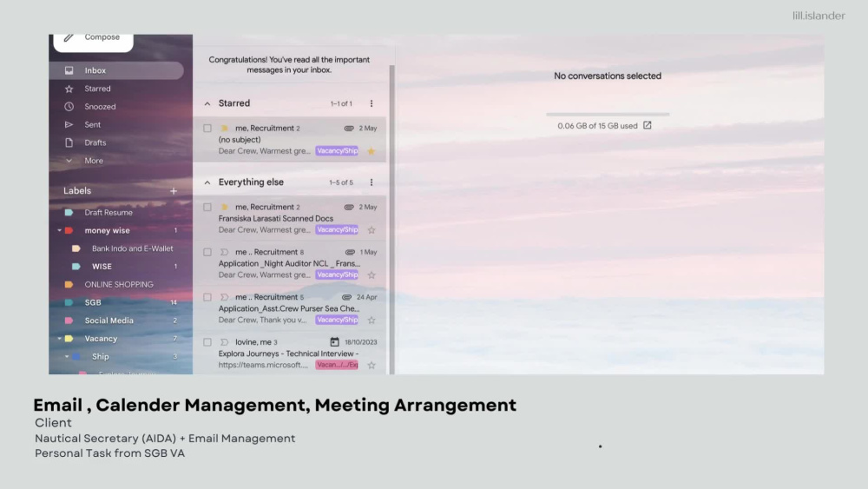
Task: Click Vacancy/Ship tag on Scanned Docs email
Action: point(337,230)
